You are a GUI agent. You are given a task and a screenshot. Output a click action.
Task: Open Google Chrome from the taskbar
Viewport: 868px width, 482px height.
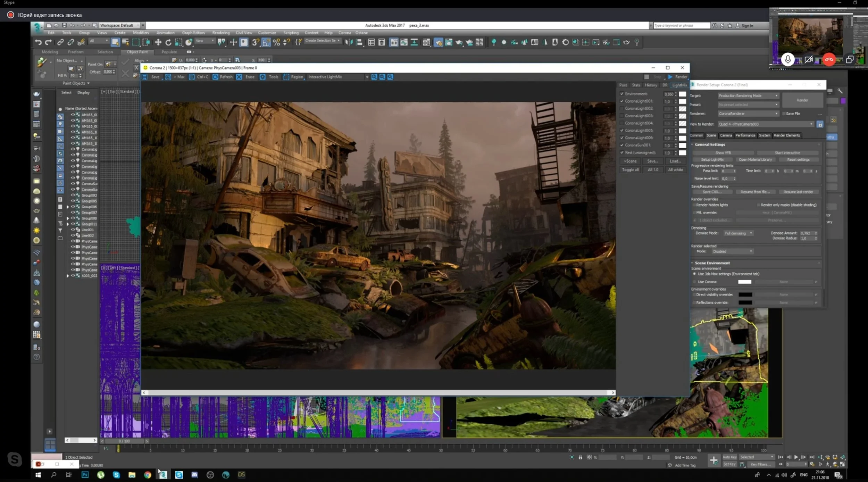click(148, 475)
